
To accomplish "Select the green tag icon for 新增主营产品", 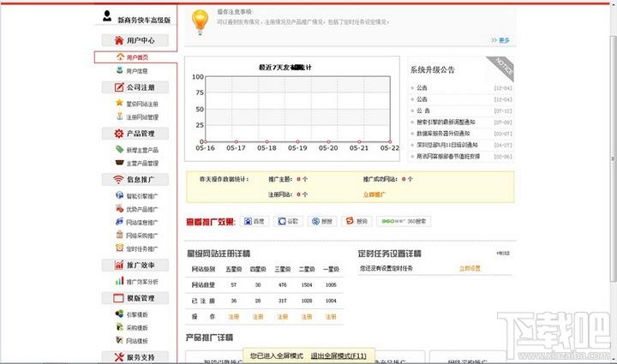I will (120, 149).
